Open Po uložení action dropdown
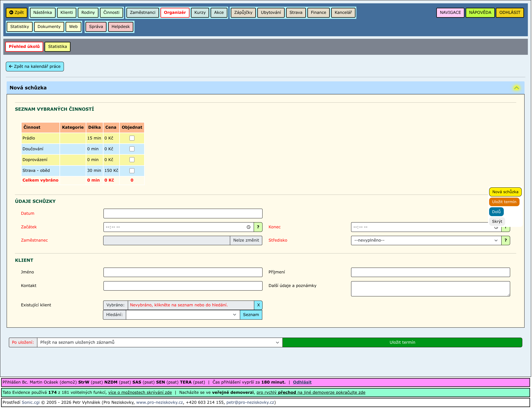The image size is (532, 414). tap(160, 343)
